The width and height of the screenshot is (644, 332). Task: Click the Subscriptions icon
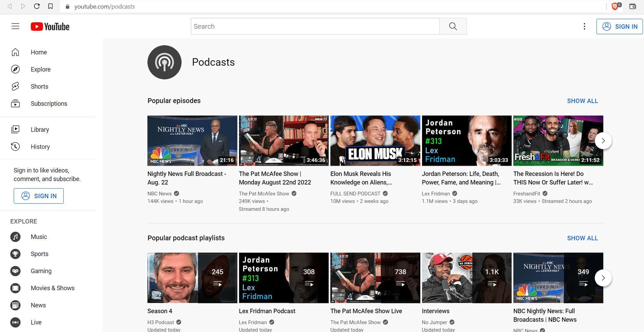point(15,103)
